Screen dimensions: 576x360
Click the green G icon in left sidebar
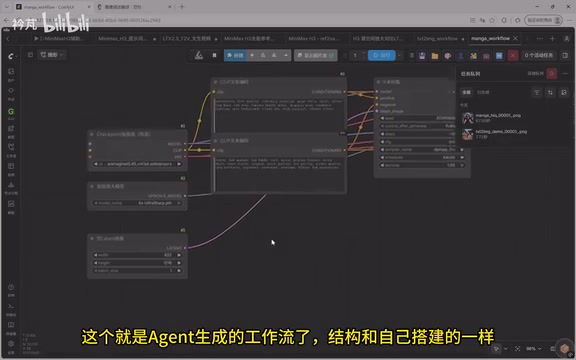coord(11,111)
